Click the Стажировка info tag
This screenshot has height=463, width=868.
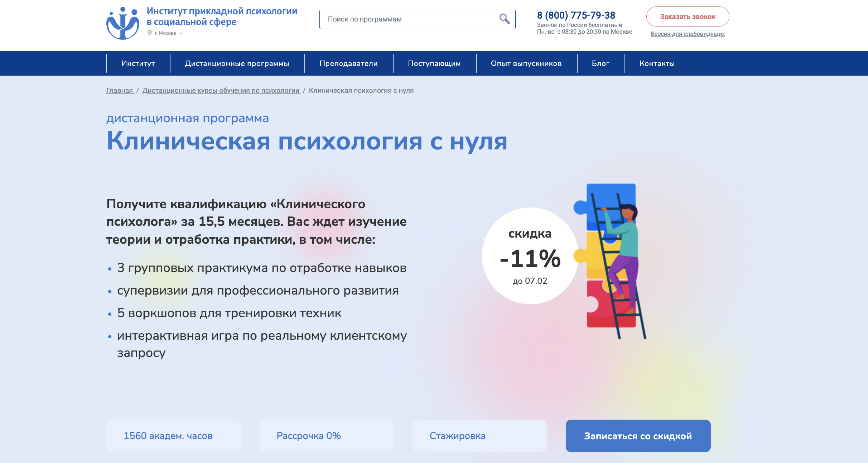[457, 435]
